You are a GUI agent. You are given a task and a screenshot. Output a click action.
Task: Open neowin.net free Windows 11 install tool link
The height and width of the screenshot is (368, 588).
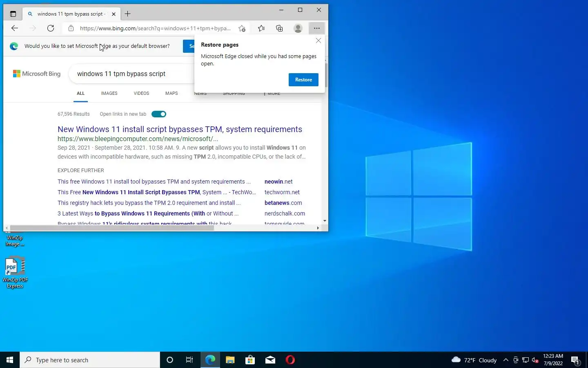coord(154,182)
